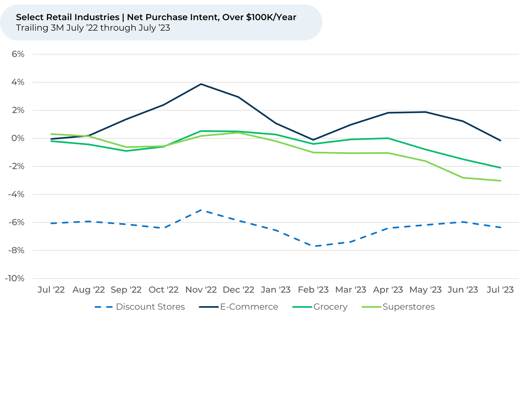This screenshot has height=393, width=532.
Task: Click the -8% y-axis label
Action: [x=16, y=250]
